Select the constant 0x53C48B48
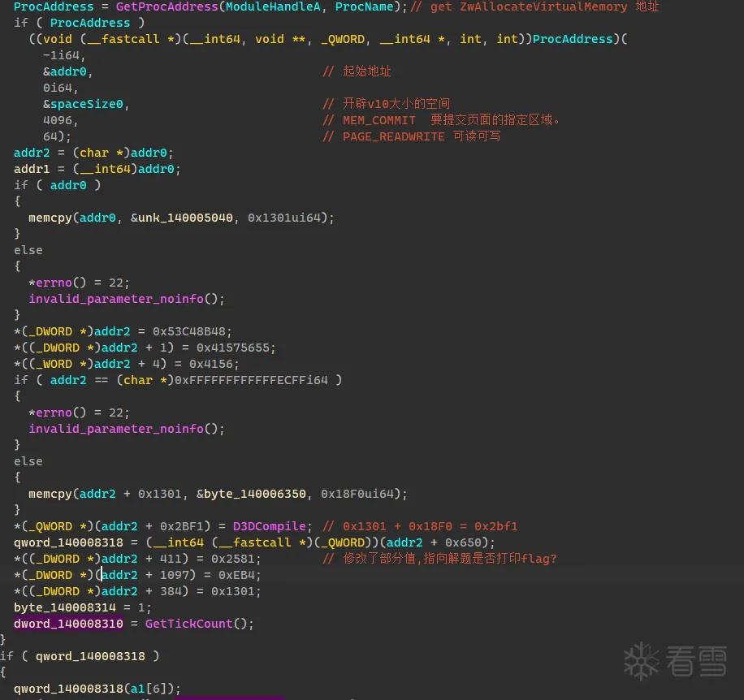Screen dimensions: 744x700 189,331
